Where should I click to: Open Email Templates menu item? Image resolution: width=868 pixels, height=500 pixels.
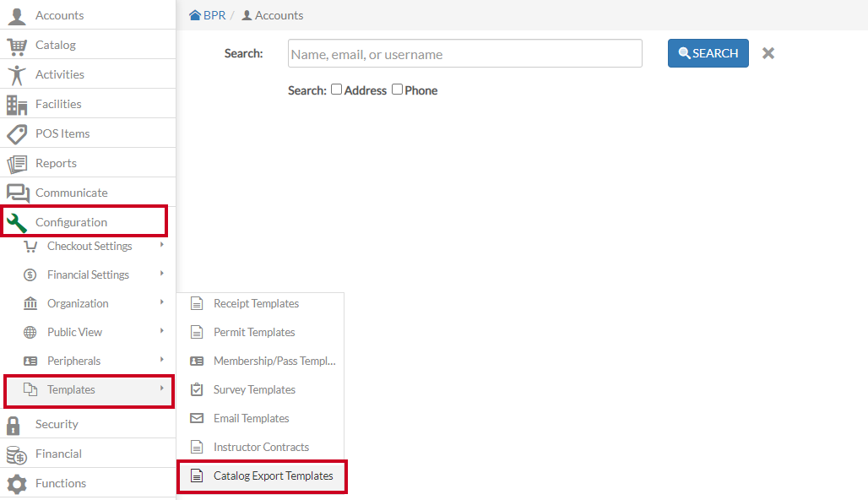coord(260,419)
